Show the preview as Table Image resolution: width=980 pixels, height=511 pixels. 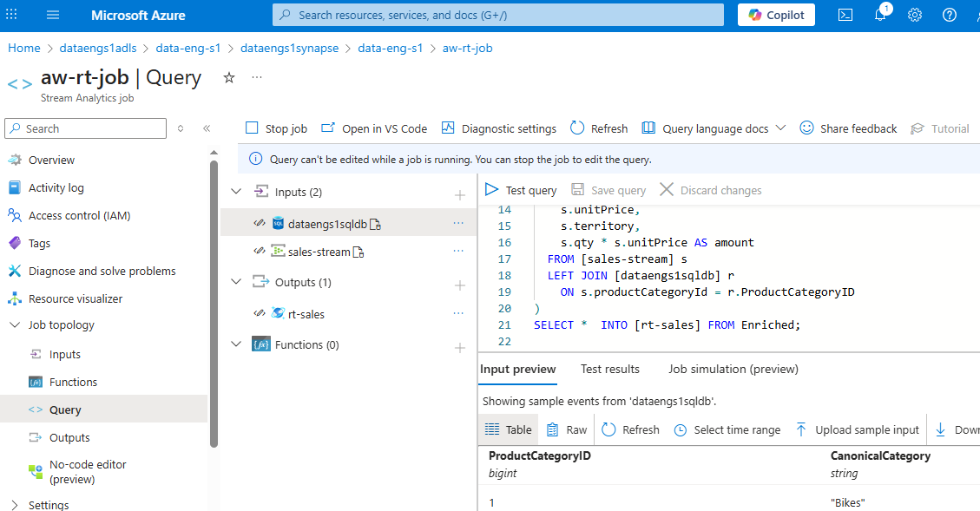(x=509, y=429)
